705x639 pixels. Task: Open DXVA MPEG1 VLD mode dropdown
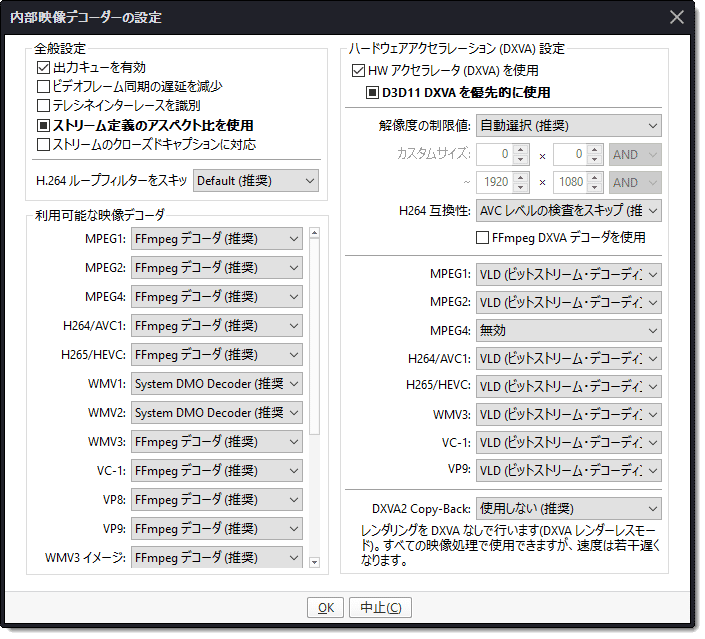tap(569, 274)
